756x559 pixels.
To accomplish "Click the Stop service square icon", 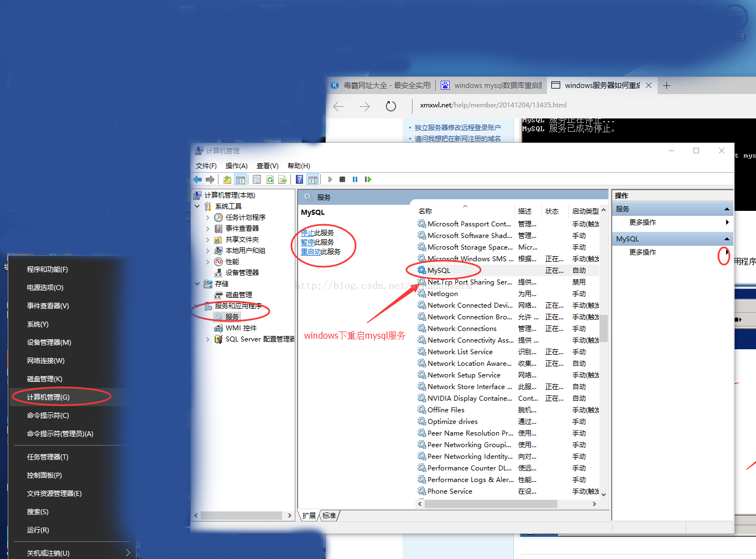I will click(342, 179).
